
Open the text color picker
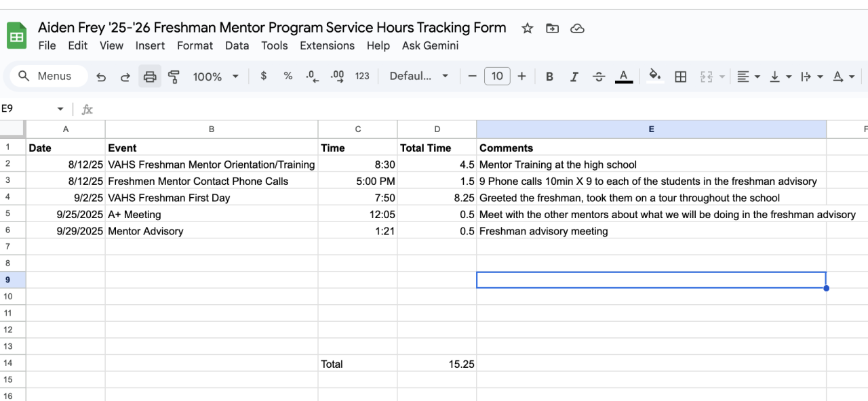624,77
